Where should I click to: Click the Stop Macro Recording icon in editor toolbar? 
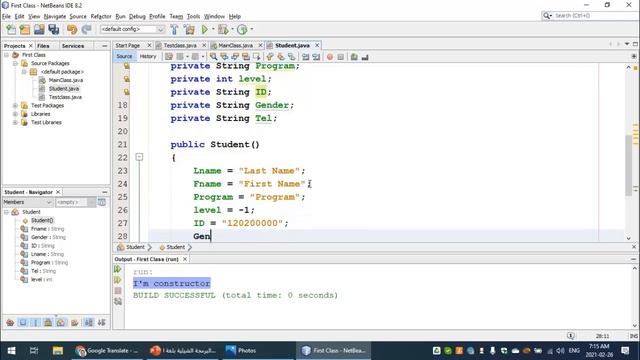click(341, 57)
